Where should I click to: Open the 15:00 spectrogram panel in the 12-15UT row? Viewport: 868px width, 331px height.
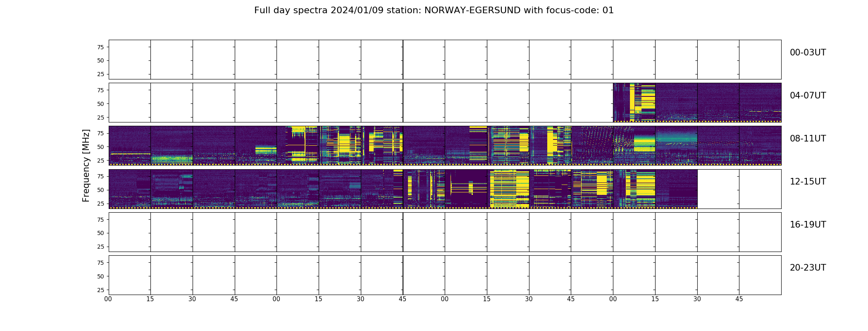pyautogui.click(x=634, y=189)
